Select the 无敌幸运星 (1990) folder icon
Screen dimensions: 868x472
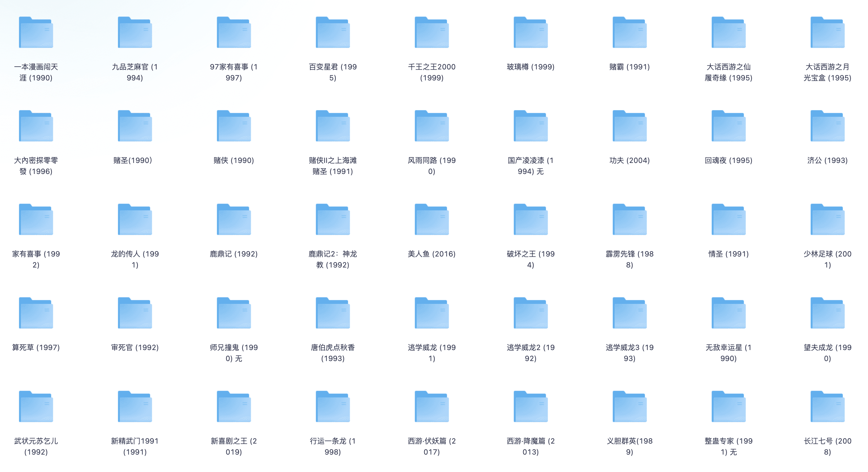(x=728, y=313)
